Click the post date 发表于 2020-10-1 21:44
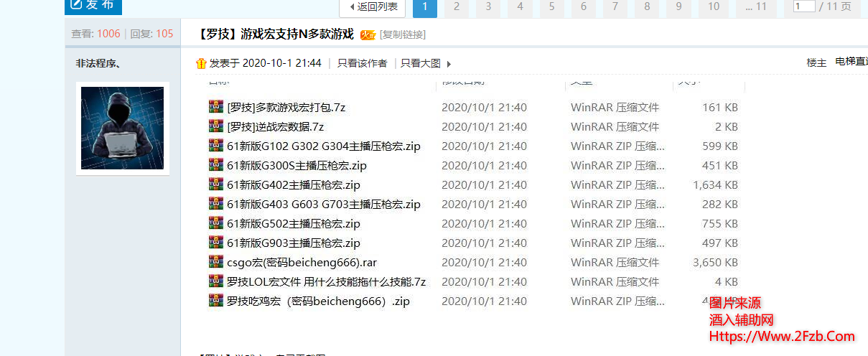The height and width of the screenshot is (356, 868). point(266,63)
